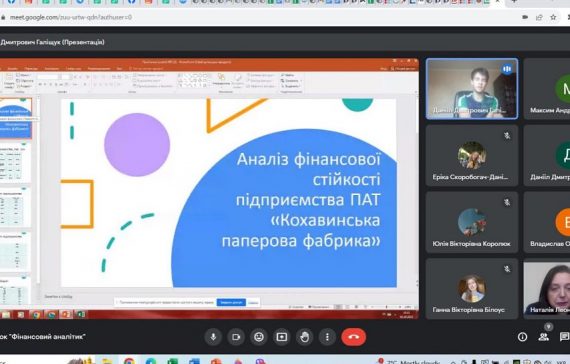
Task: Click the present screen icon
Action: coord(282,337)
